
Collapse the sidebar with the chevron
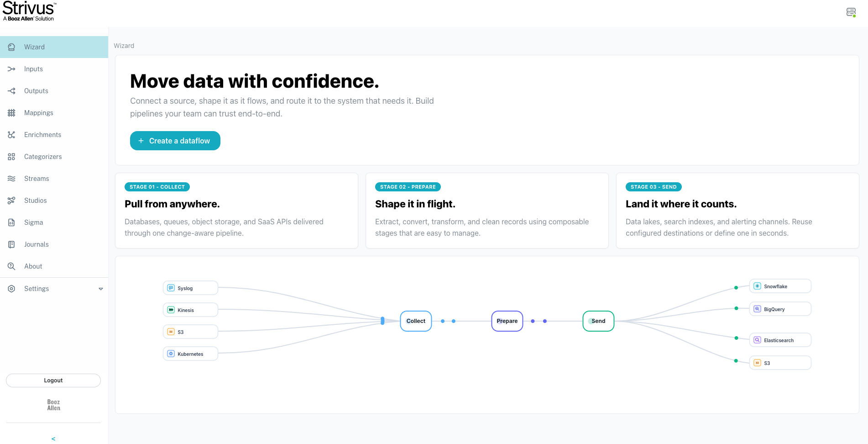(53, 439)
